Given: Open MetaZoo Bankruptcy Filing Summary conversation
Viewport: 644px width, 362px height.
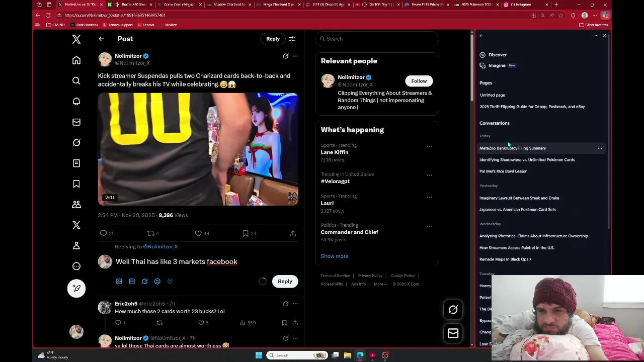Looking at the screenshot, I should tap(513, 148).
